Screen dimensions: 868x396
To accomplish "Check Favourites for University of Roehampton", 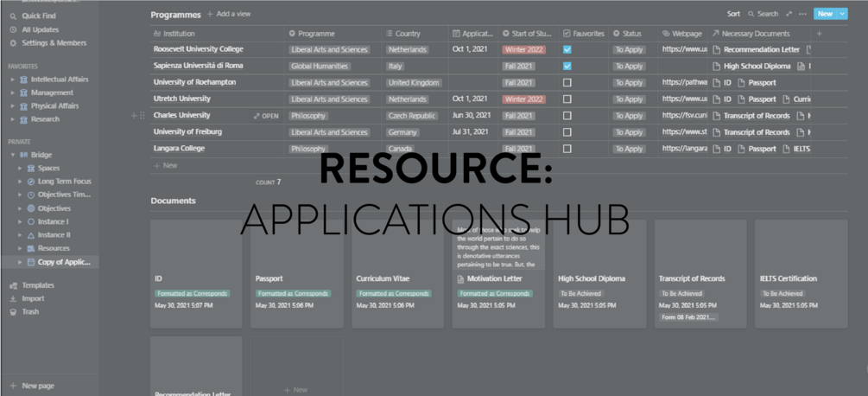I will pos(567,82).
